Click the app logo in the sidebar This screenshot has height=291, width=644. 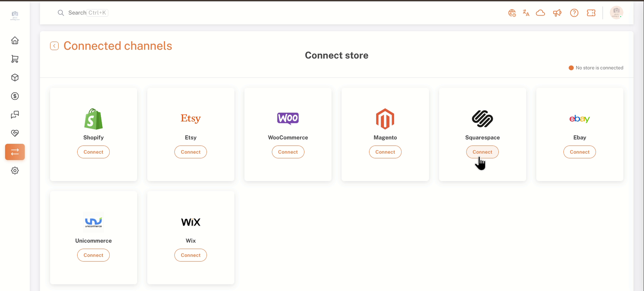tap(15, 15)
